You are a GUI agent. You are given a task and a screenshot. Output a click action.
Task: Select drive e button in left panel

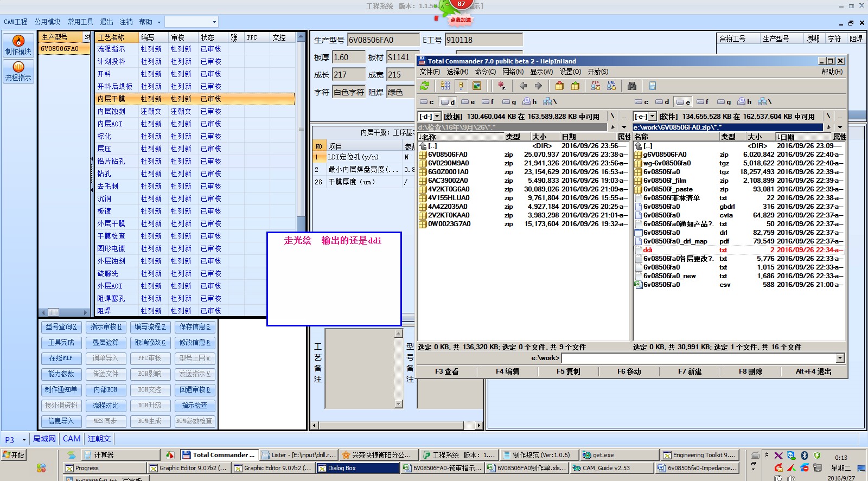click(x=468, y=101)
